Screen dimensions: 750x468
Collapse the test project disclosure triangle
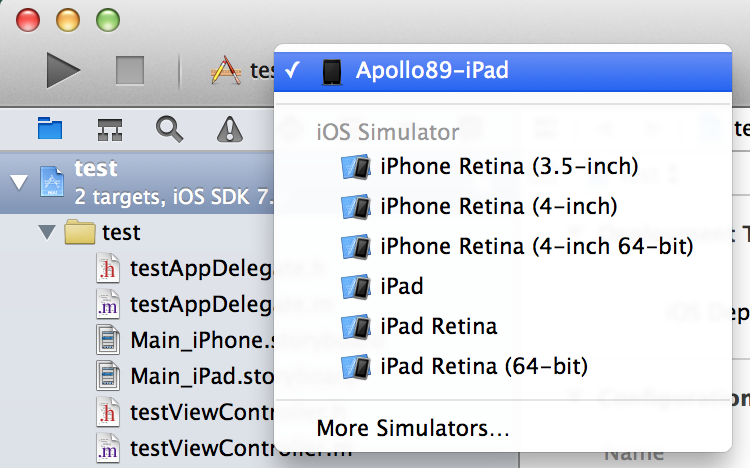(19, 182)
